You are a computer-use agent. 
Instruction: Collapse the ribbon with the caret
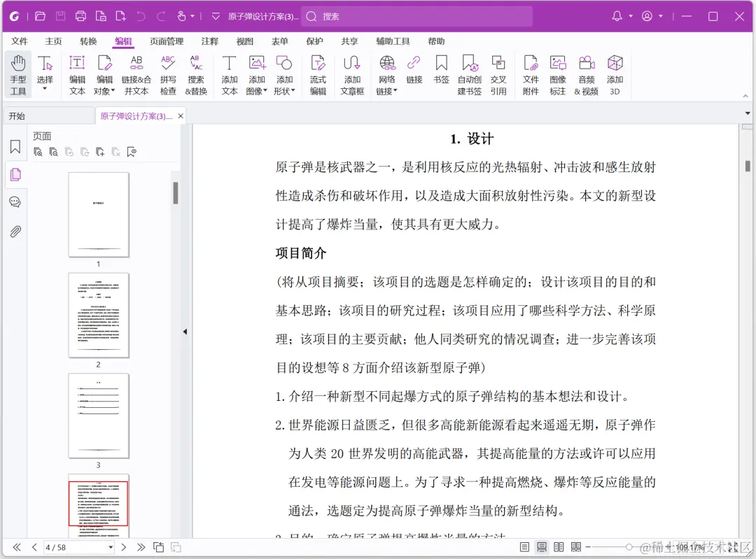745,96
